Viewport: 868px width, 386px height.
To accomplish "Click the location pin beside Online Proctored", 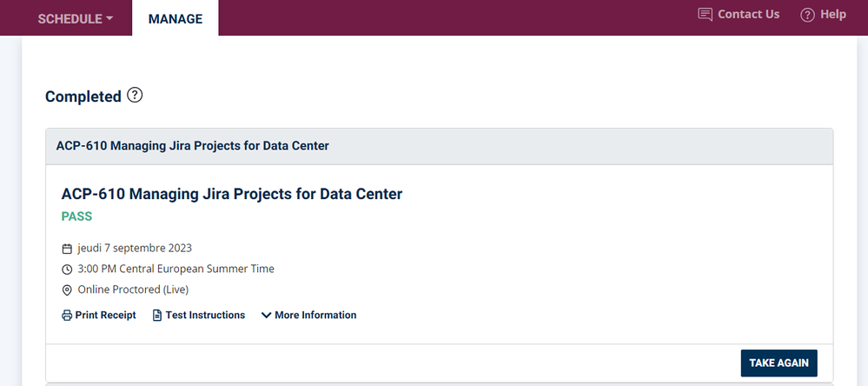I will pos(67,290).
